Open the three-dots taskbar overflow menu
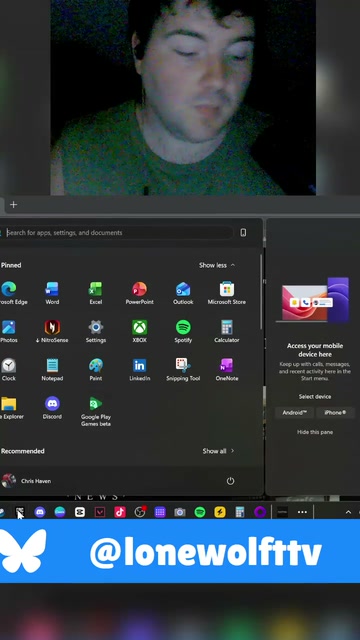This screenshot has height=640, width=360. coord(302,512)
